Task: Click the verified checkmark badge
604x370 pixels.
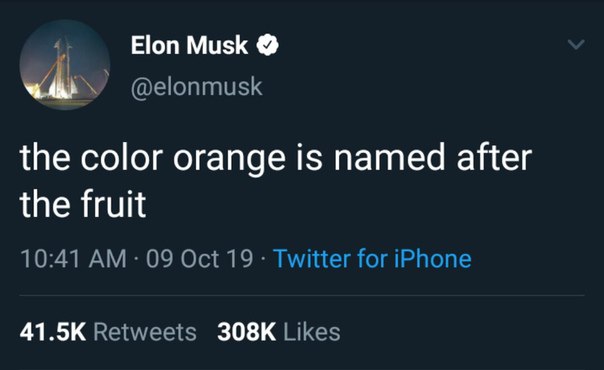Action: point(268,45)
